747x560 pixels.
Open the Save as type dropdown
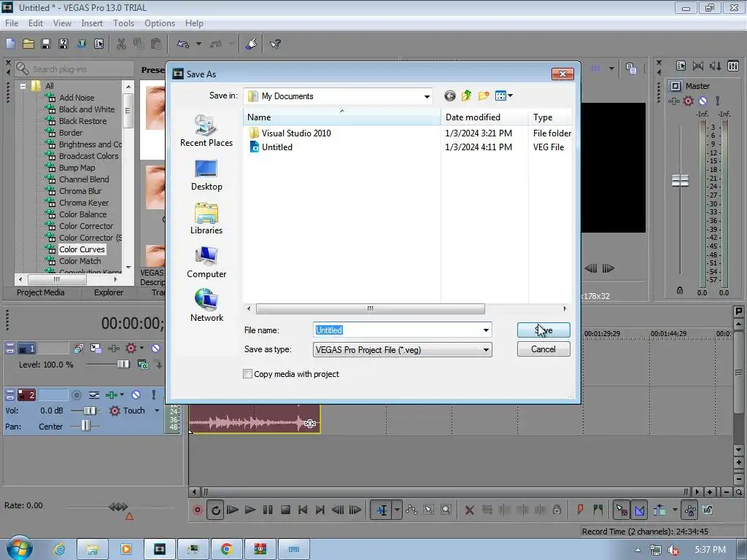(x=486, y=350)
